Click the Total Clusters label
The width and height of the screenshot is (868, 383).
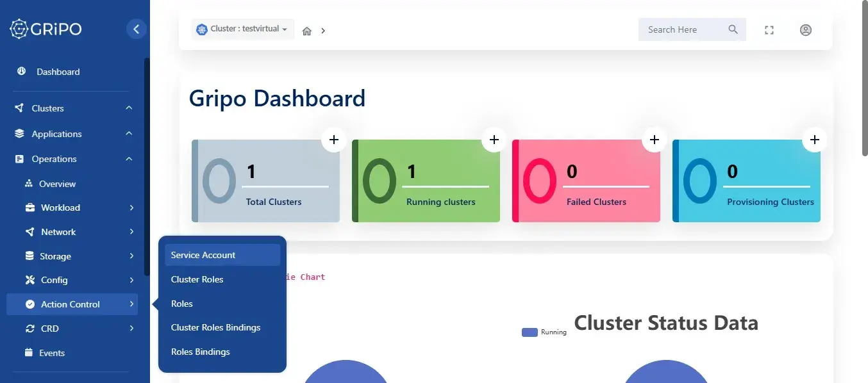coord(274,202)
